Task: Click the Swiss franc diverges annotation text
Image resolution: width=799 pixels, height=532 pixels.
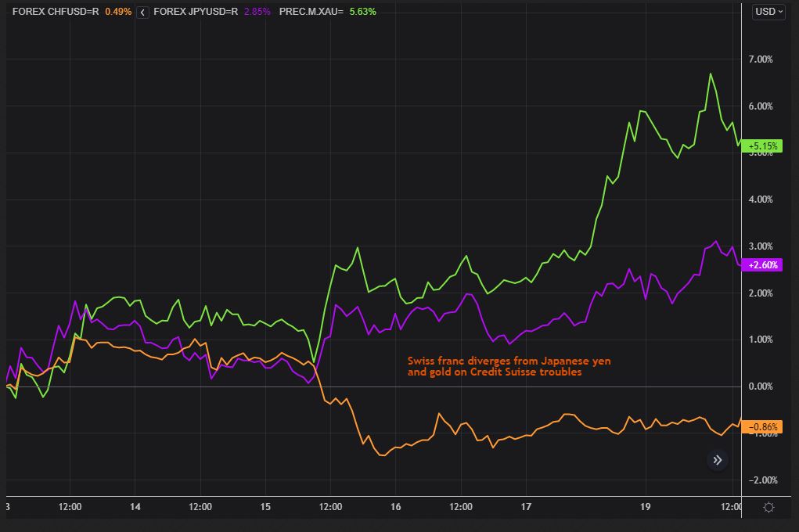Action: [509, 366]
